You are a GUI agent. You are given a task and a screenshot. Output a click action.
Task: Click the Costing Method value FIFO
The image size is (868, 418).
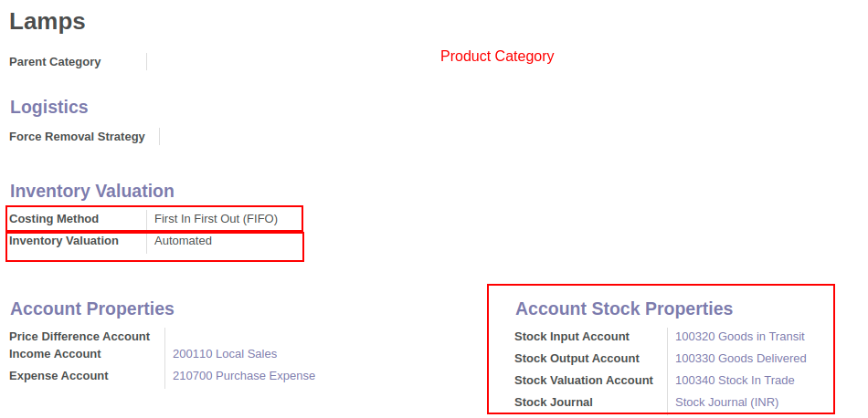(x=216, y=219)
